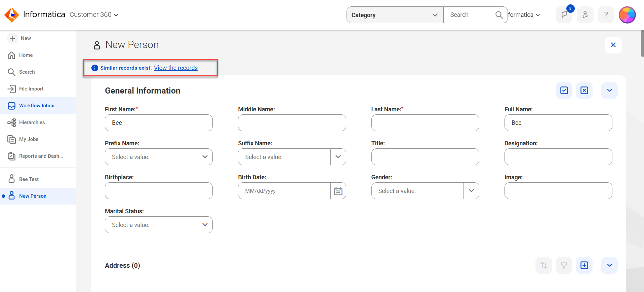
Task: Switch to Bee Test tab in sidebar
Action: (38, 179)
